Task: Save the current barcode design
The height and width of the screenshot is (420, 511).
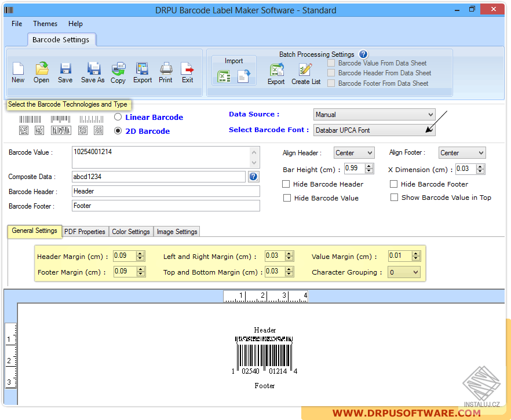Action: coord(65,71)
